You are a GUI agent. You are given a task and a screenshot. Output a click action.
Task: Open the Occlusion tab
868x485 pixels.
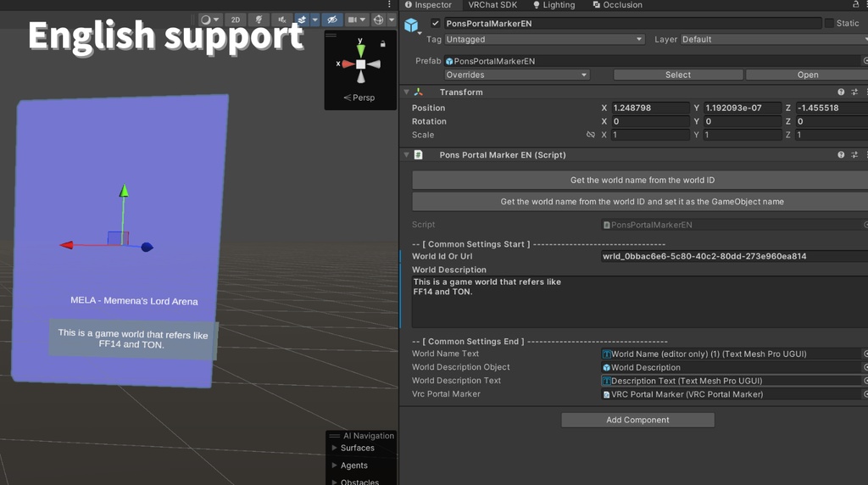[617, 5]
